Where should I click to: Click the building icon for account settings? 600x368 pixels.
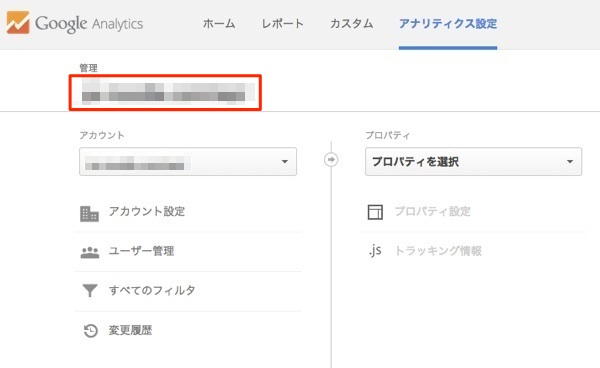(x=89, y=213)
